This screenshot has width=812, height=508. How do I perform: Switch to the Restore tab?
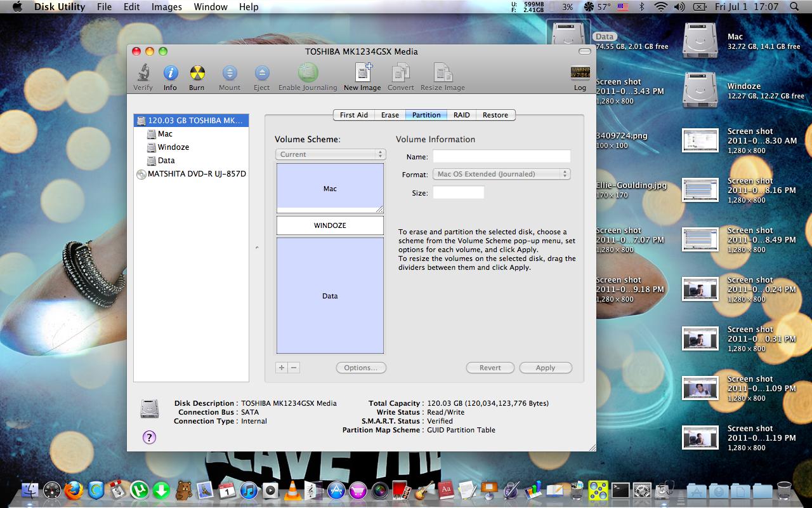click(495, 115)
